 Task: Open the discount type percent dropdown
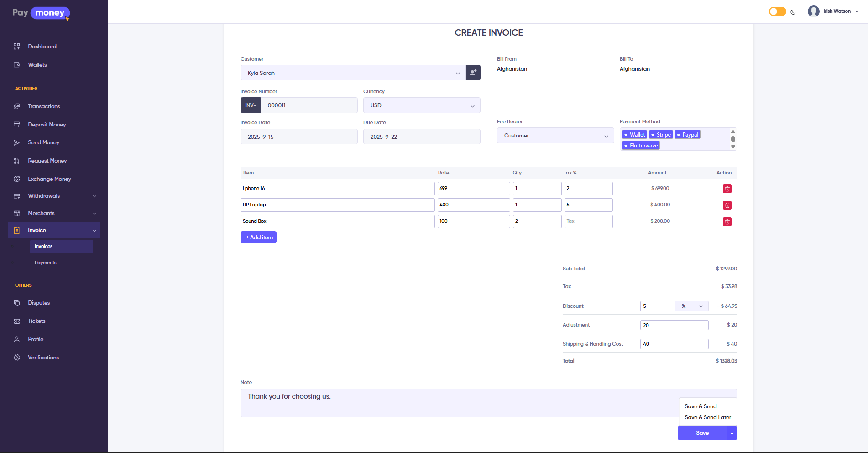tap(691, 306)
